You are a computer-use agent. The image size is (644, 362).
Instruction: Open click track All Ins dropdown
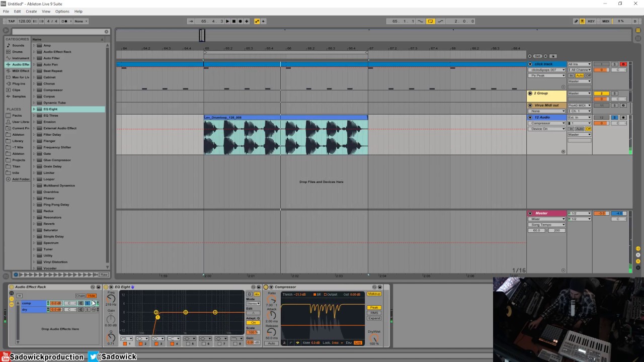(x=579, y=64)
